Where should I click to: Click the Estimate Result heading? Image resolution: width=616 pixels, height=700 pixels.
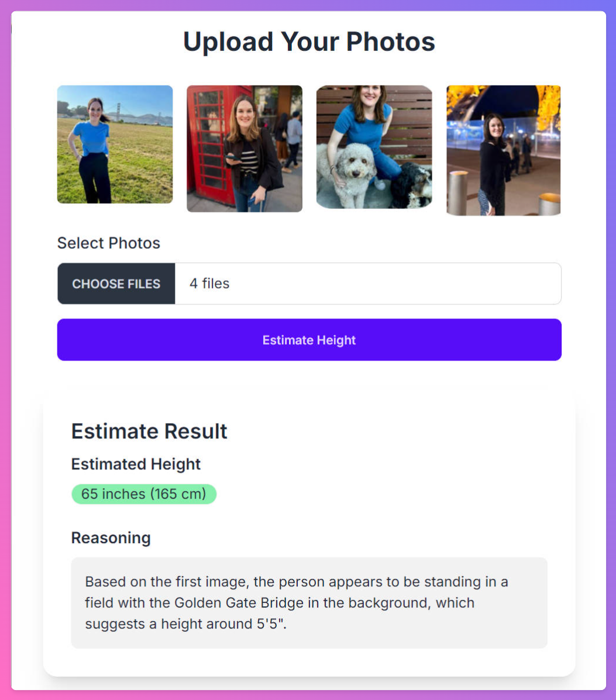tap(149, 431)
